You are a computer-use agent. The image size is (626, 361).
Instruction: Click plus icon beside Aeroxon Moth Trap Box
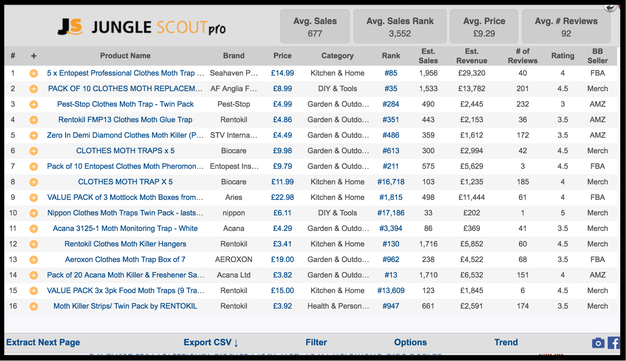[34, 260]
